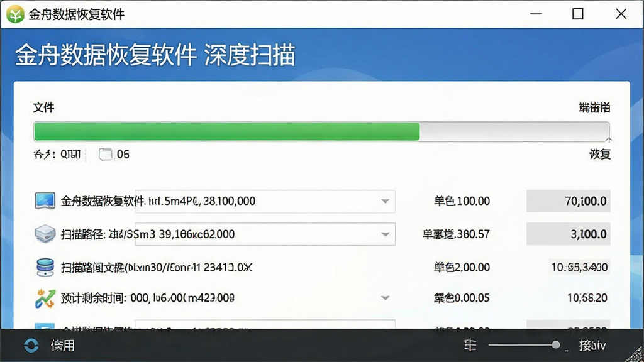
Task: Click the green scan progress bar
Action: [321, 132]
